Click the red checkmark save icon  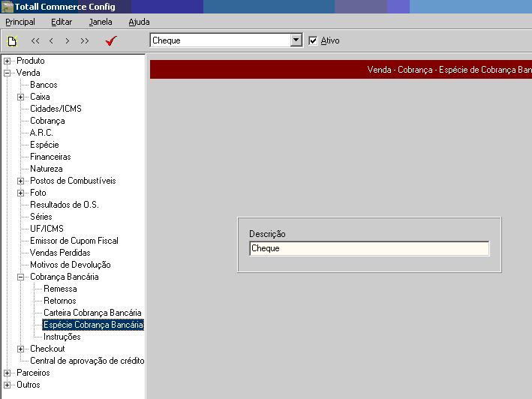point(111,41)
